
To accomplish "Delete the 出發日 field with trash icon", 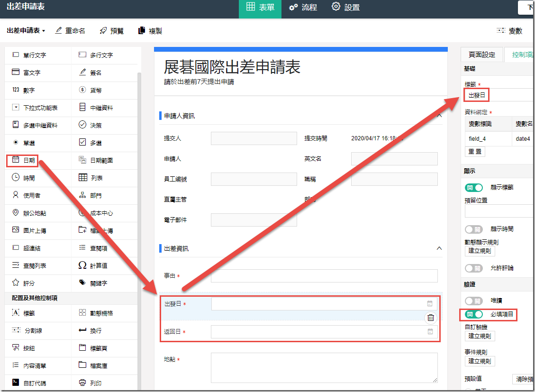I will point(431,318).
